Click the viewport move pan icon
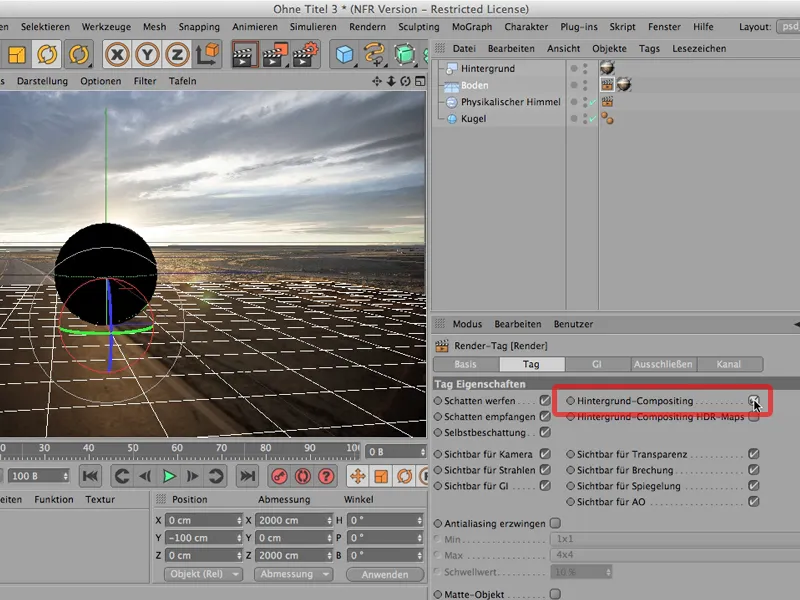 pos(377,81)
